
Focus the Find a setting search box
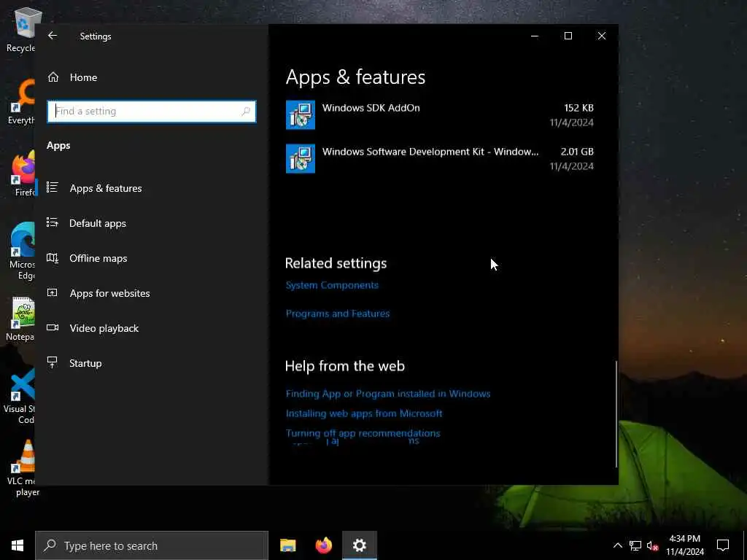click(152, 112)
